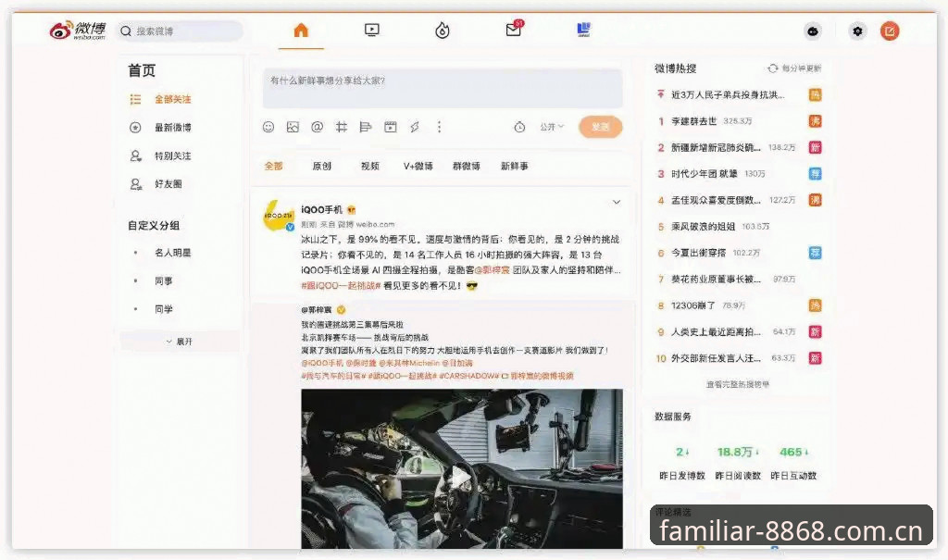Select the 群微博 feed tab
The height and width of the screenshot is (560, 948).
[467, 167]
